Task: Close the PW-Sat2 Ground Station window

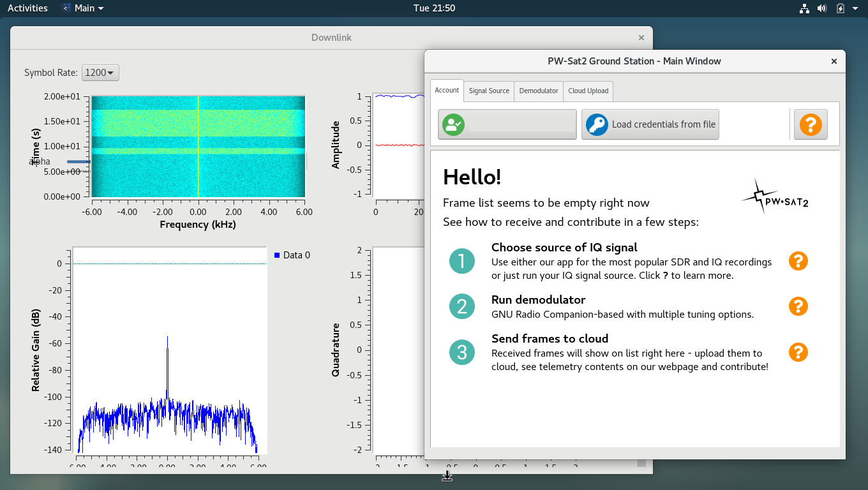Action: pyautogui.click(x=834, y=61)
